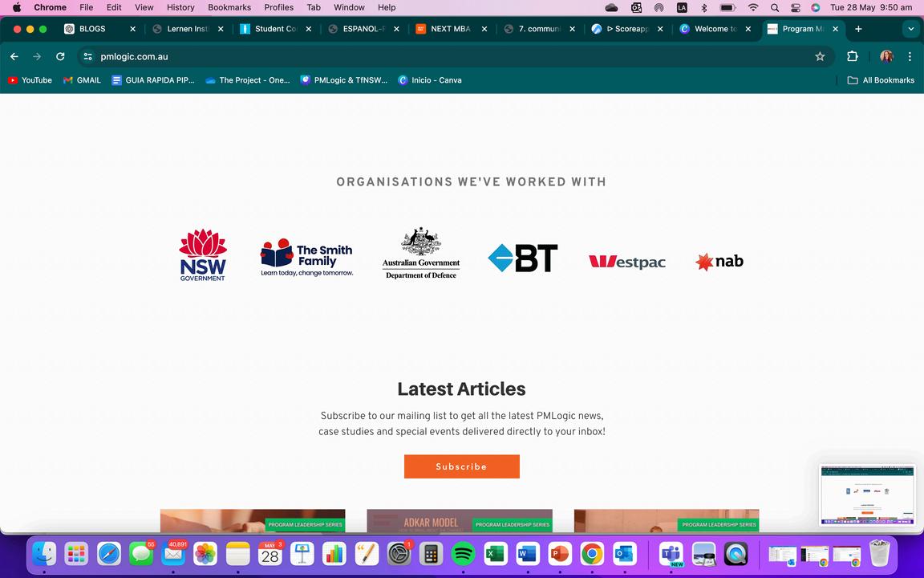The width and height of the screenshot is (924, 578).
Task: Open the File menu
Action: pos(86,8)
